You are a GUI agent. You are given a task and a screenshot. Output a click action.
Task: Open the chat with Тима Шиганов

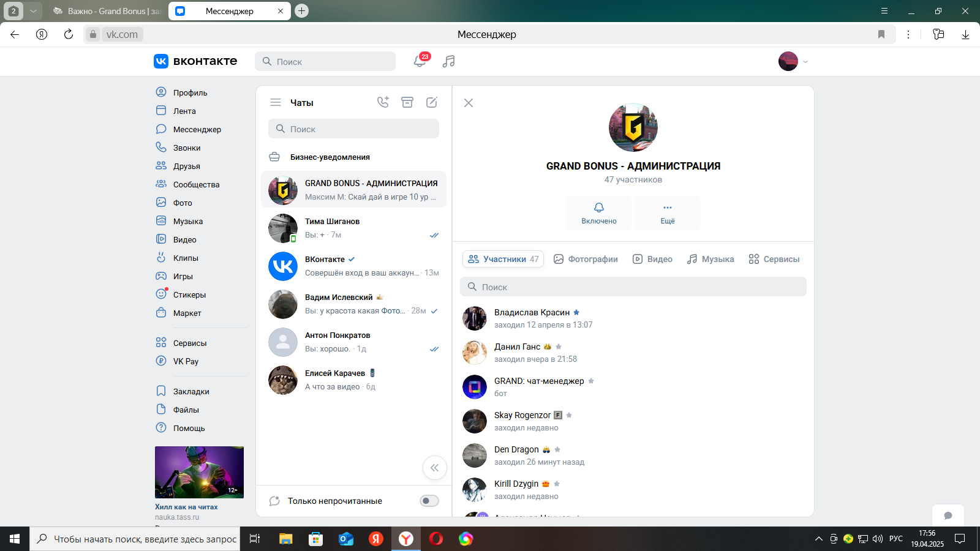pyautogui.click(x=353, y=228)
